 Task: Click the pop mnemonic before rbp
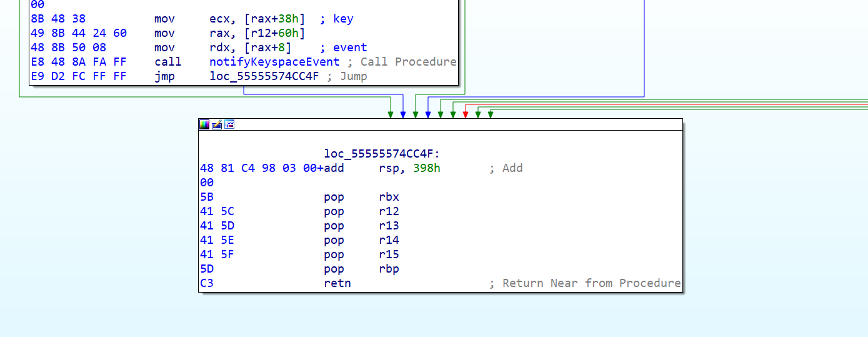pos(334,269)
